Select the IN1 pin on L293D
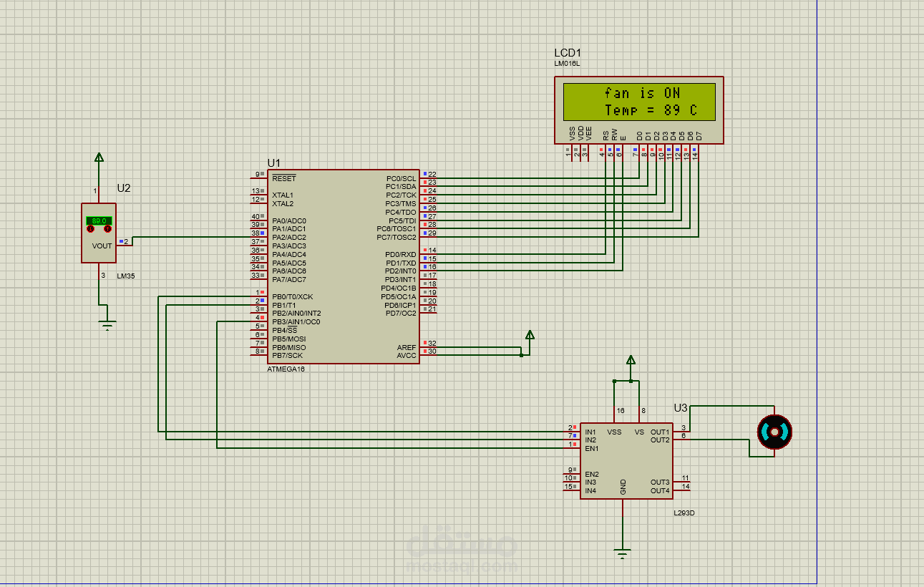 (x=590, y=432)
